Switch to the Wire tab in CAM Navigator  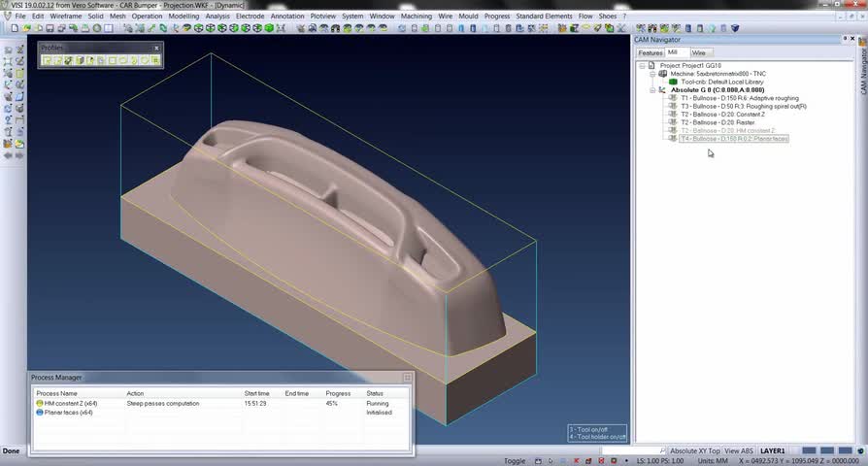tap(699, 52)
